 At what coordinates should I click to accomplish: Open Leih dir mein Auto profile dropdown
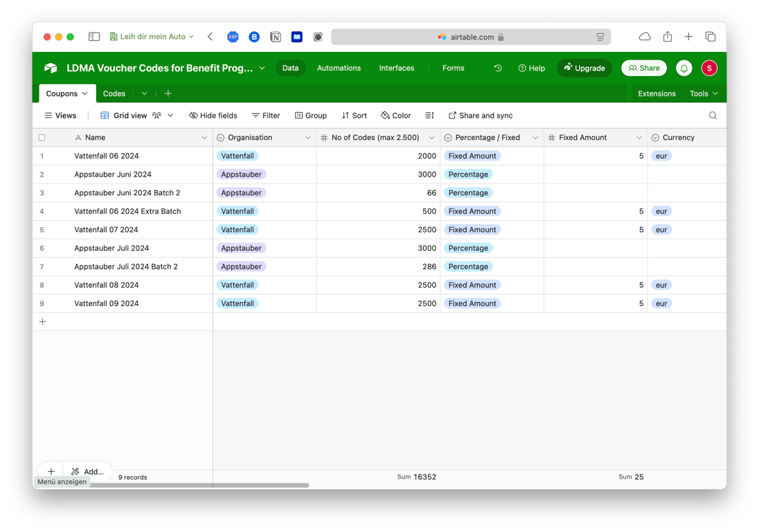tap(152, 37)
